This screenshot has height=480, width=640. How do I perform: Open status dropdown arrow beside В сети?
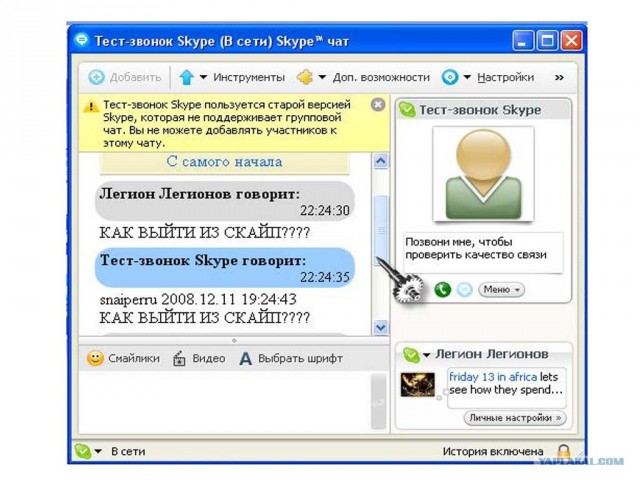pyautogui.click(x=98, y=451)
